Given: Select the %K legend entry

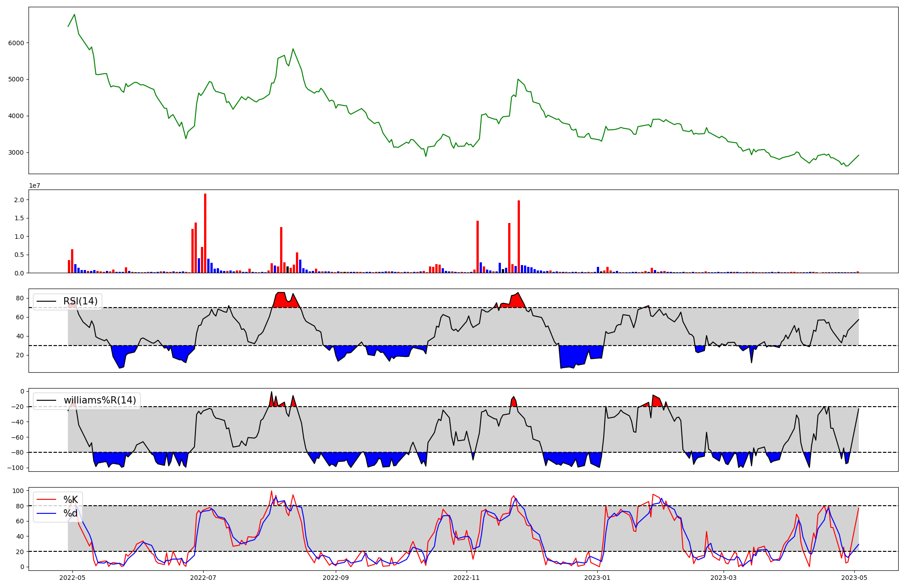Looking at the screenshot, I should [x=71, y=500].
